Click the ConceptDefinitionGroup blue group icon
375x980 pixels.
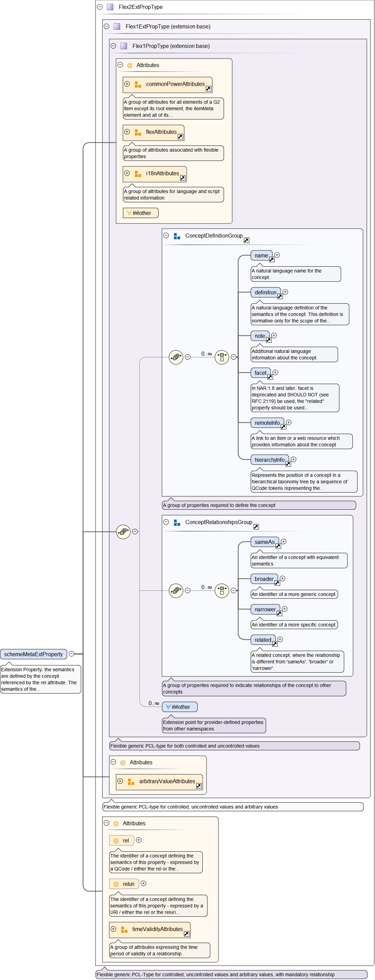(177, 236)
